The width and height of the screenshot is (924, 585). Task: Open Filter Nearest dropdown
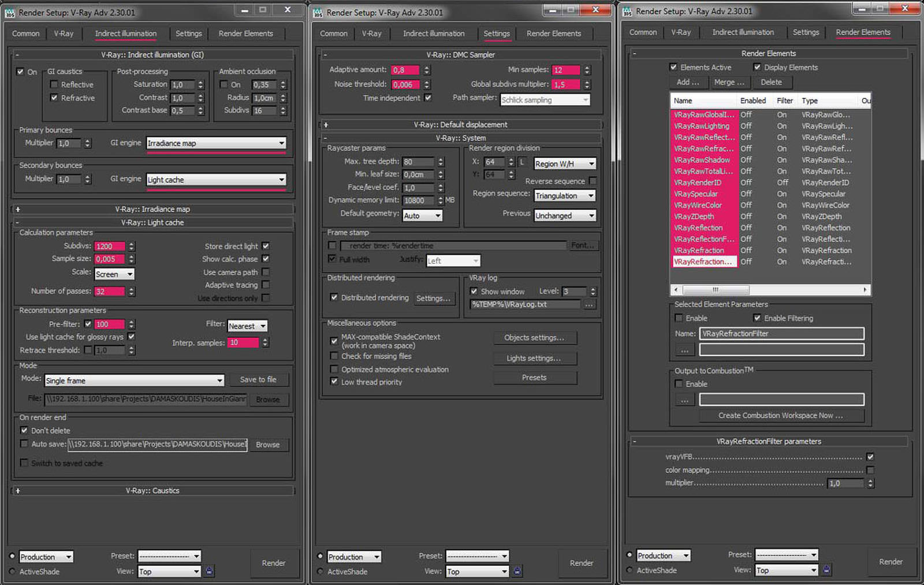(x=247, y=326)
